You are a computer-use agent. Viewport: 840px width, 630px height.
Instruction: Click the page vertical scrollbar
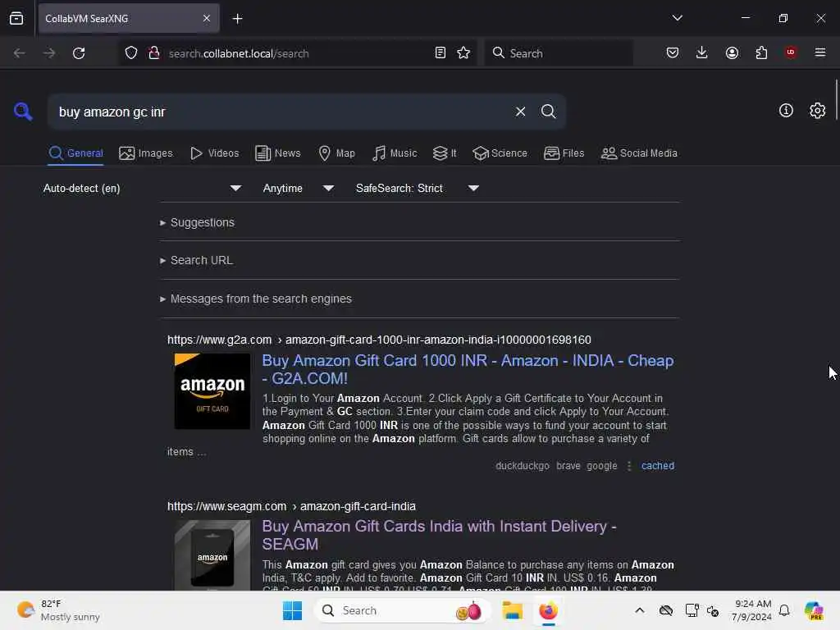[x=836, y=99]
